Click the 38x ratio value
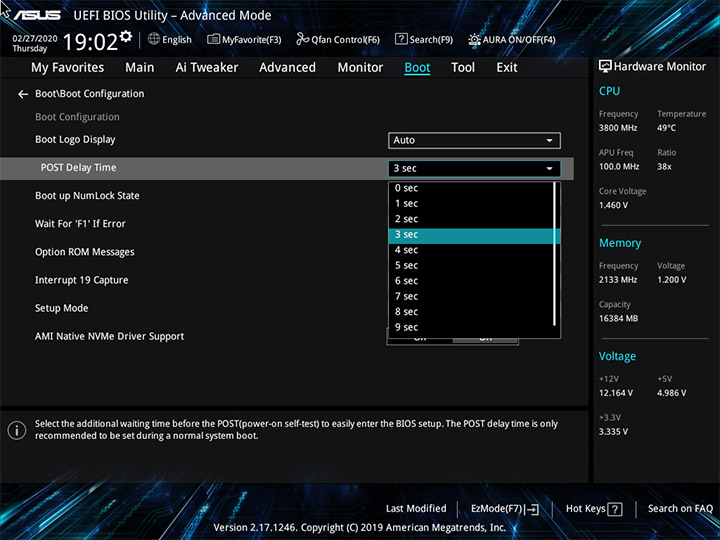The width and height of the screenshot is (720, 540). [664, 167]
